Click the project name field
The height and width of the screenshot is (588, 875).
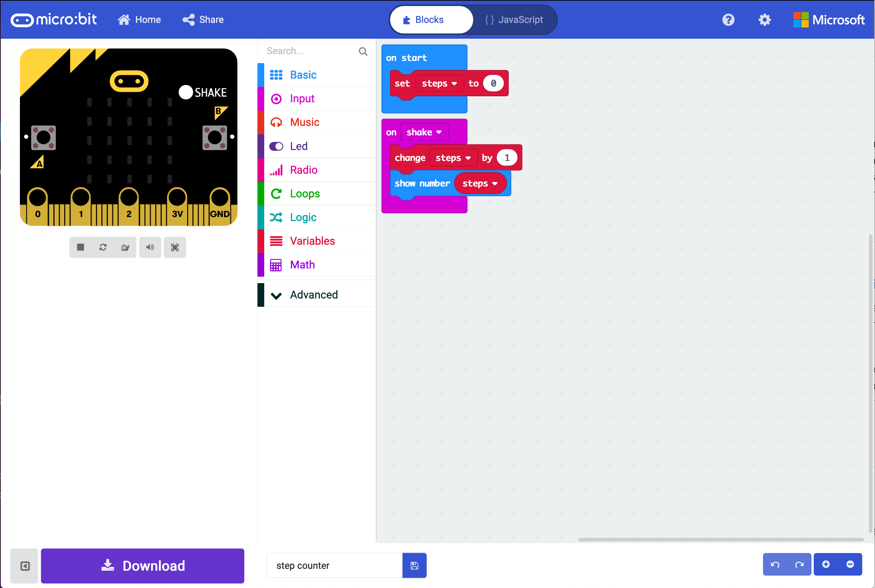click(334, 565)
